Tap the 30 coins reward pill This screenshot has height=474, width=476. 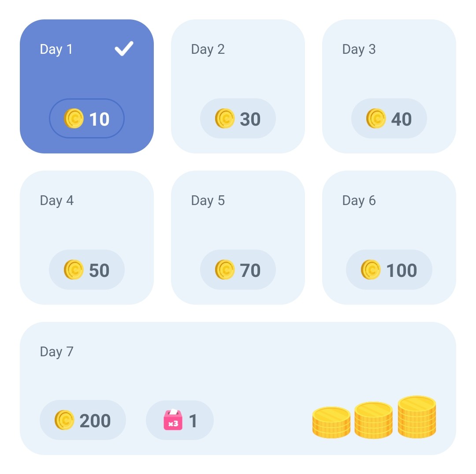pos(238,119)
